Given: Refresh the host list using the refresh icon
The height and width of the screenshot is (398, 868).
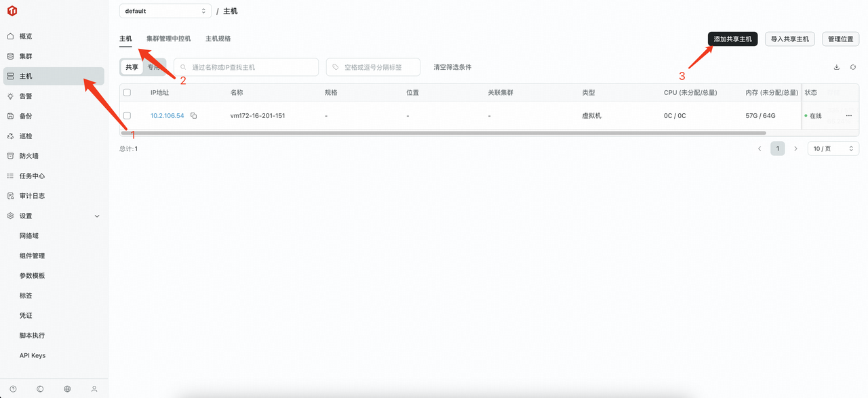Looking at the screenshot, I should point(853,67).
